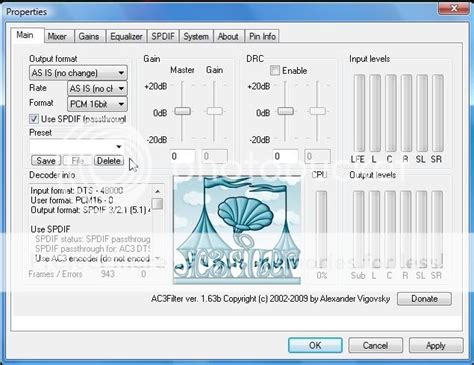Toggle the Use SPDIF passthrough checkbox
This screenshot has width=474, height=365.
34,119
